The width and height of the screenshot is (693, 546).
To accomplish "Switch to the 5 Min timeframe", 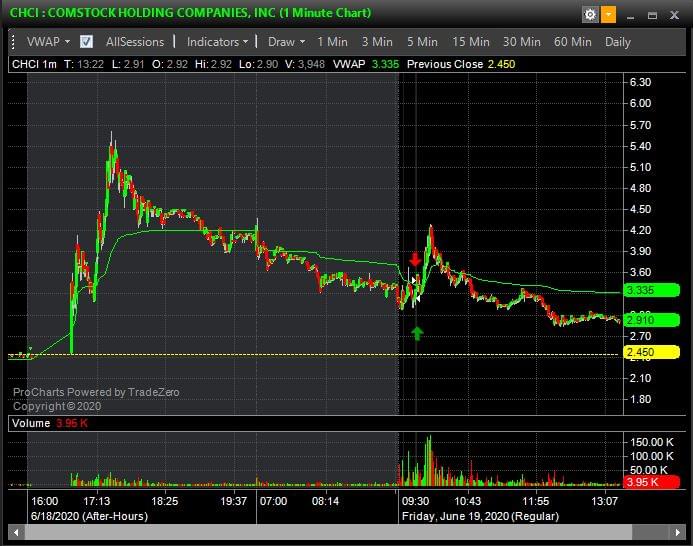I will 422,42.
